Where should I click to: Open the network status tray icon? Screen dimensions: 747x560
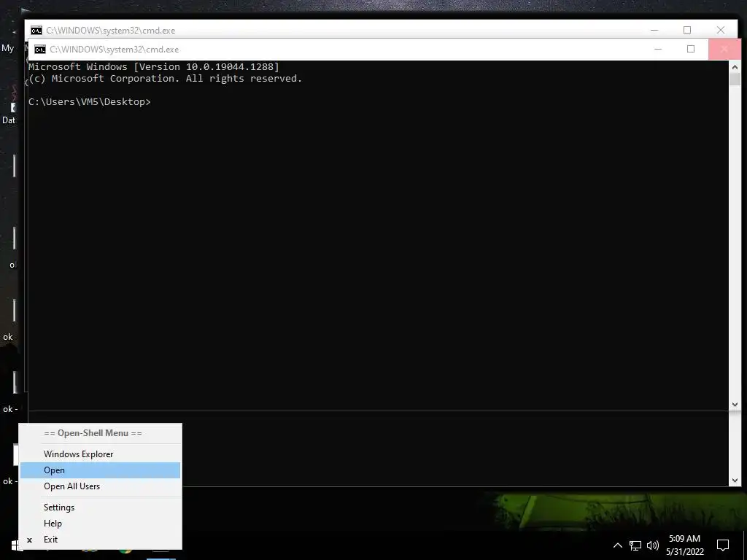[x=635, y=545]
